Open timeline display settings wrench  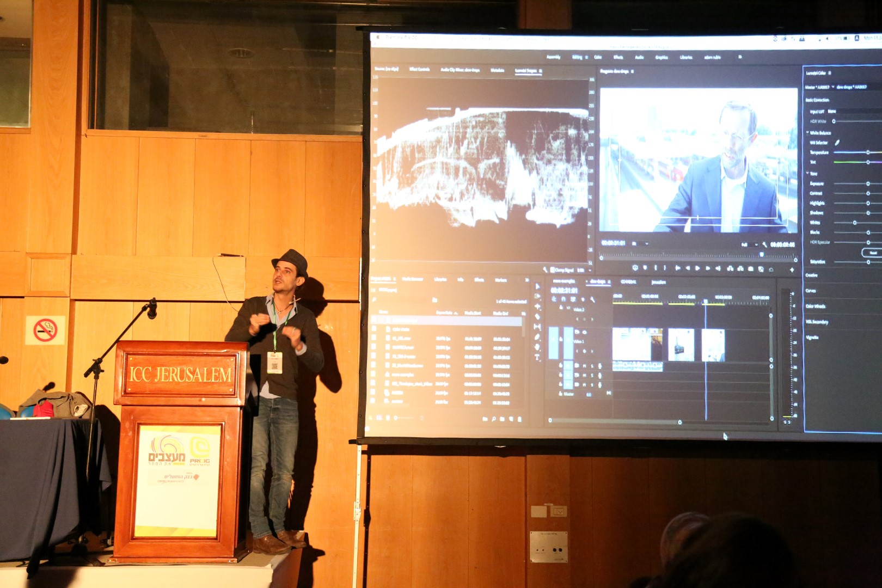pyautogui.click(x=593, y=299)
